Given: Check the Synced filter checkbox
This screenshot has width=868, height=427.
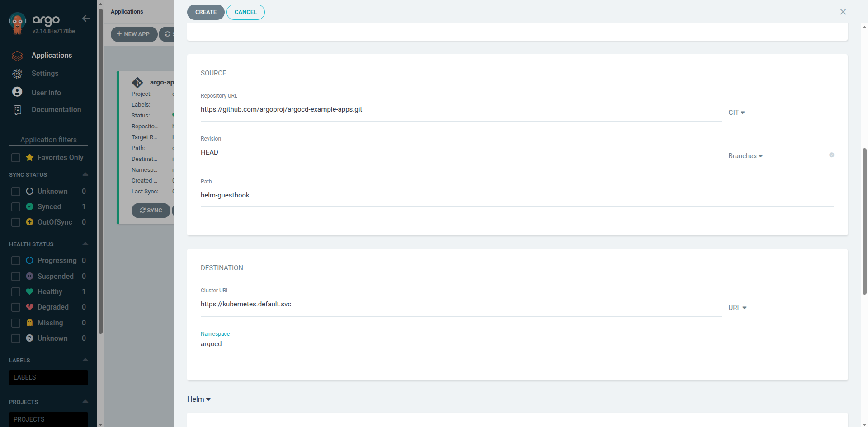Looking at the screenshot, I should point(16,207).
